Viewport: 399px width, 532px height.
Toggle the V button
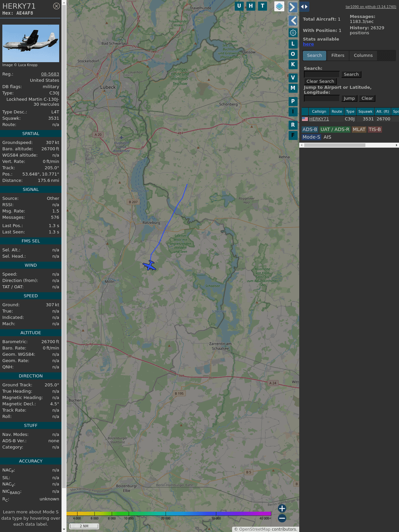point(293,78)
